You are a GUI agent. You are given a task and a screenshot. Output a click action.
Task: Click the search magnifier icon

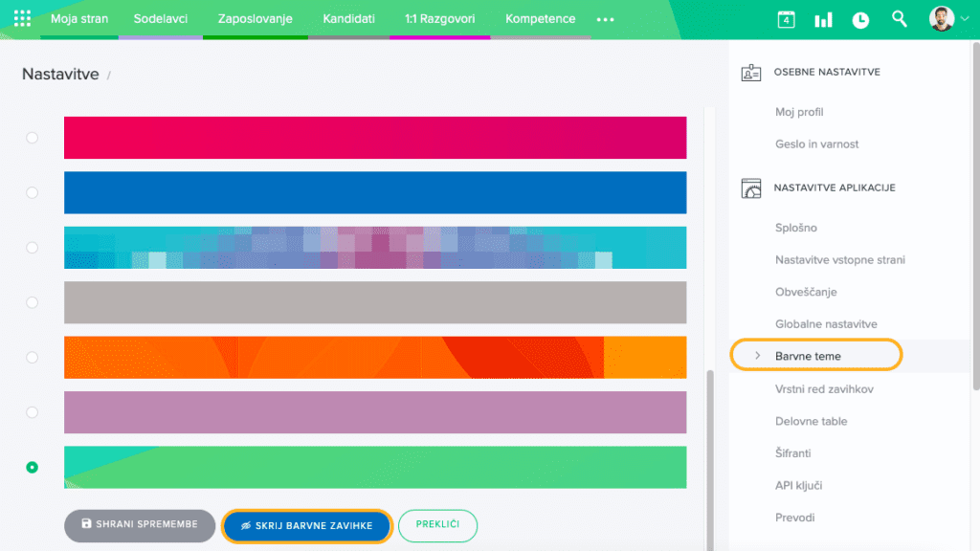899,19
